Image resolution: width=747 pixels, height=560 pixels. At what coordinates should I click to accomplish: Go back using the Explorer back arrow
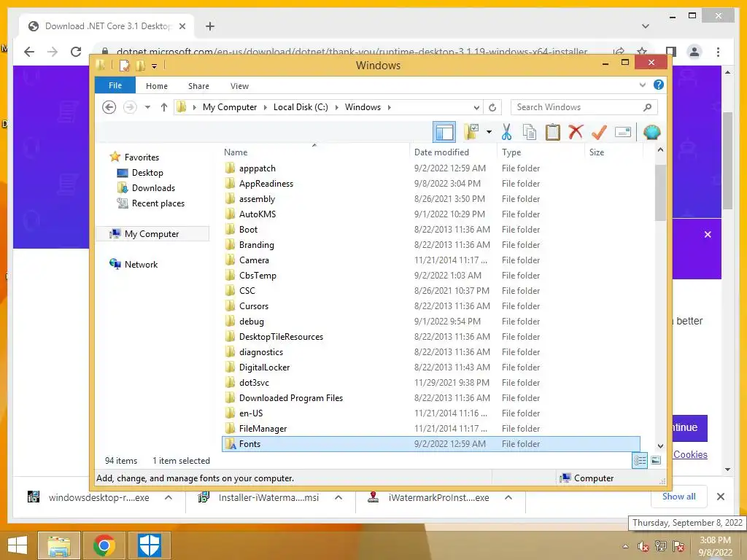(109, 107)
